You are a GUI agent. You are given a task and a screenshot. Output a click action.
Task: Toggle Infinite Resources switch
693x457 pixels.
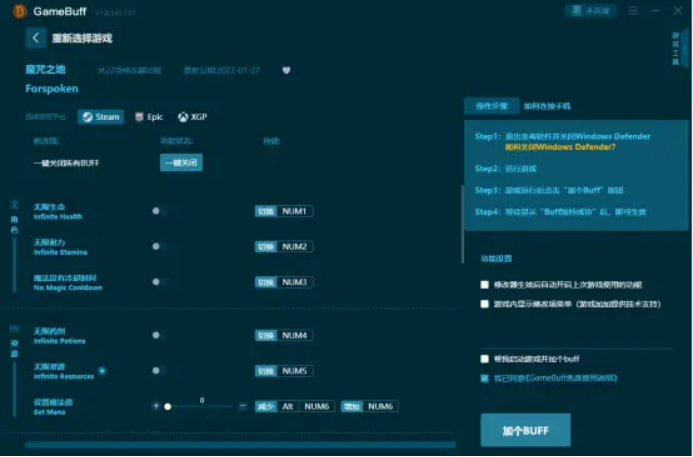pyautogui.click(x=160, y=371)
